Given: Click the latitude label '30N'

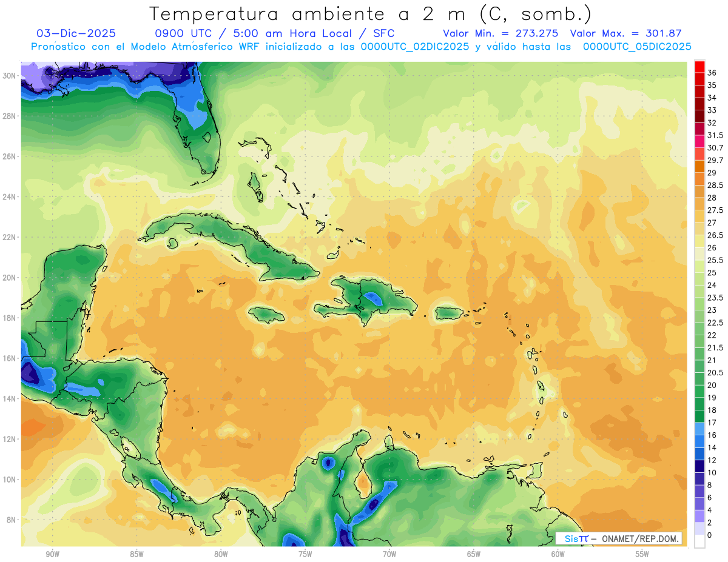Looking at the screenshot, I should (8, 76).
